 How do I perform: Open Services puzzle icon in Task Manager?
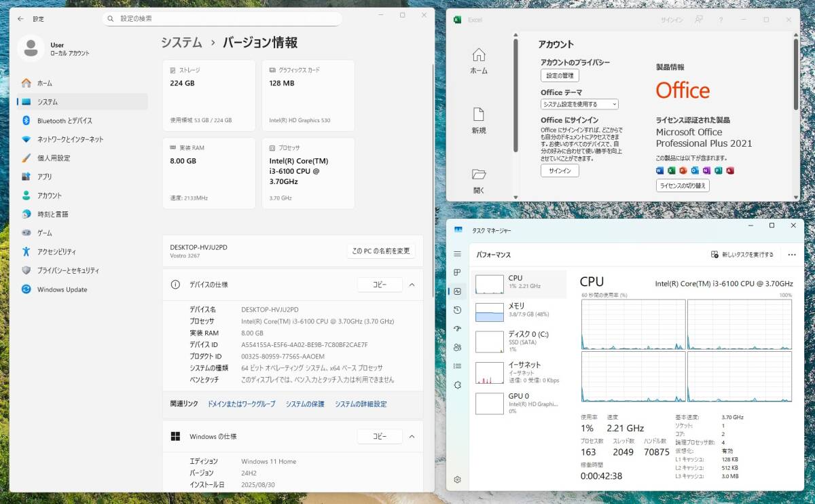pos(457,384)
